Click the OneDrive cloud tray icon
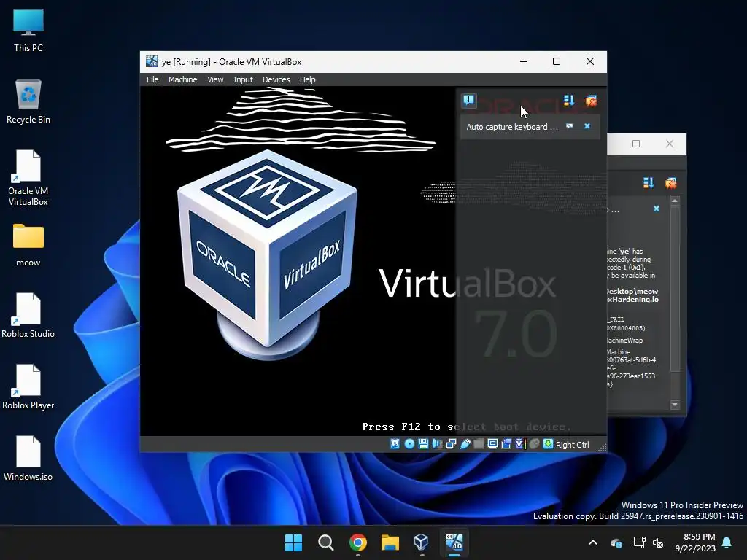747x560 pixels. pos(616,542)
